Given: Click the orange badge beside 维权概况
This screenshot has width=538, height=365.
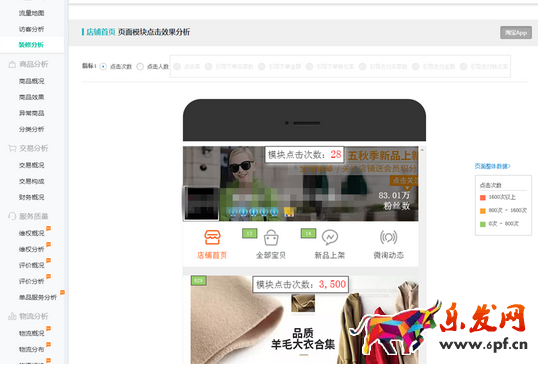Looking at the screenshot, I should [48, 228].
